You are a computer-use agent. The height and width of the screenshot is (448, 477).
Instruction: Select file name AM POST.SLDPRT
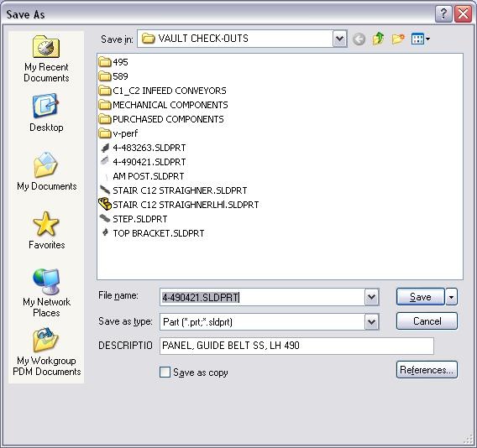tap(148, 176)
